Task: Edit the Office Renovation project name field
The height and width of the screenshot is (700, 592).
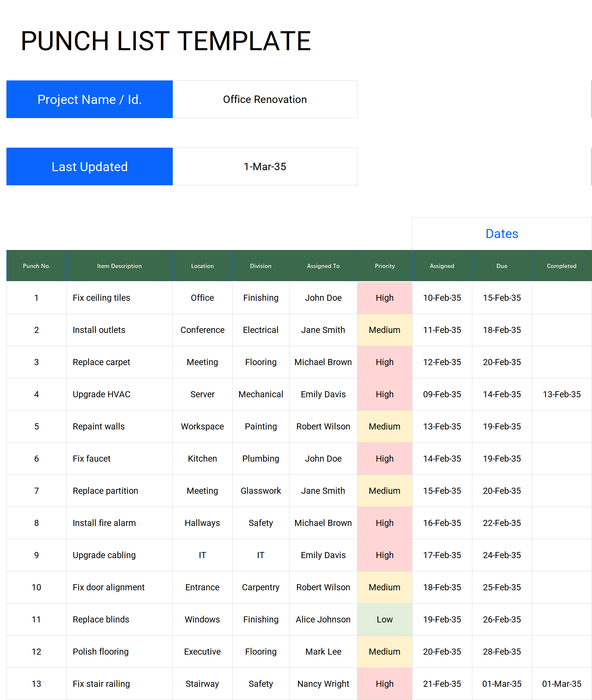Action: 265,99
